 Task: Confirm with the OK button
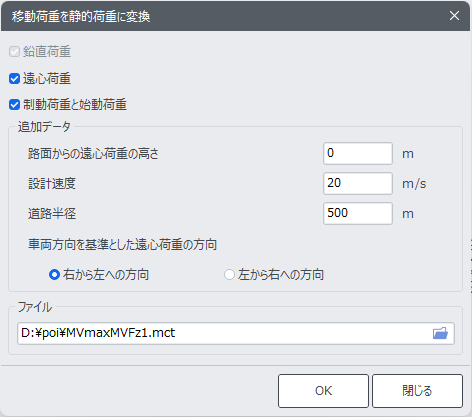click(323, 391)
